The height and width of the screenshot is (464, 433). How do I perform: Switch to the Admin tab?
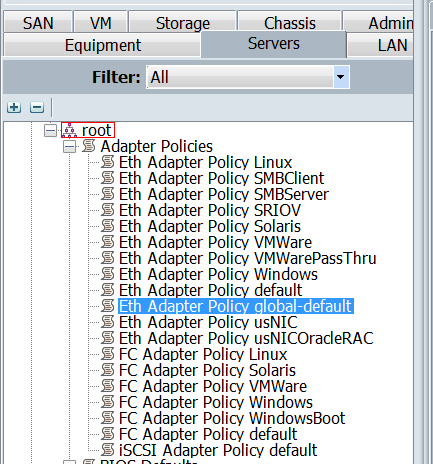click(x=378, y=22)
